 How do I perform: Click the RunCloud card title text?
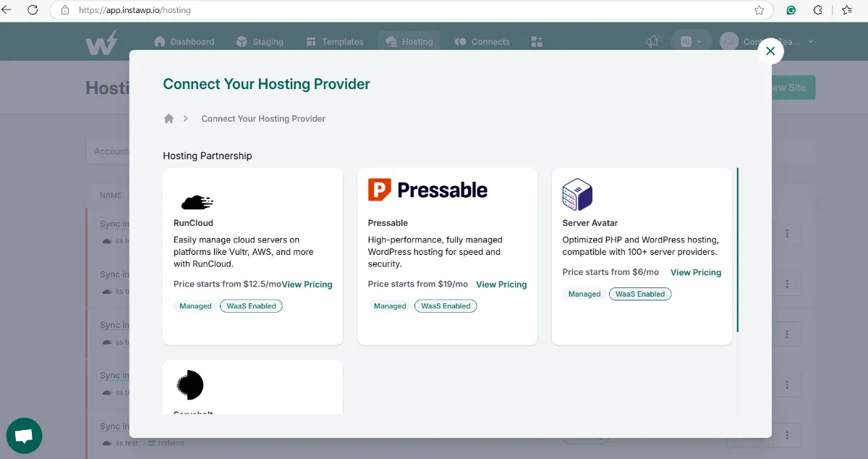[x=193, y=223]
